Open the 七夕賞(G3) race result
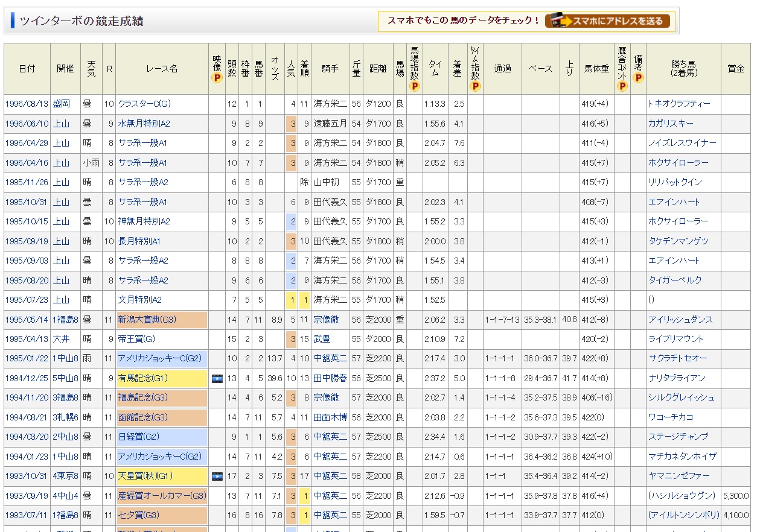Screen dimensions: 760x532 click(x=138, y=516)
